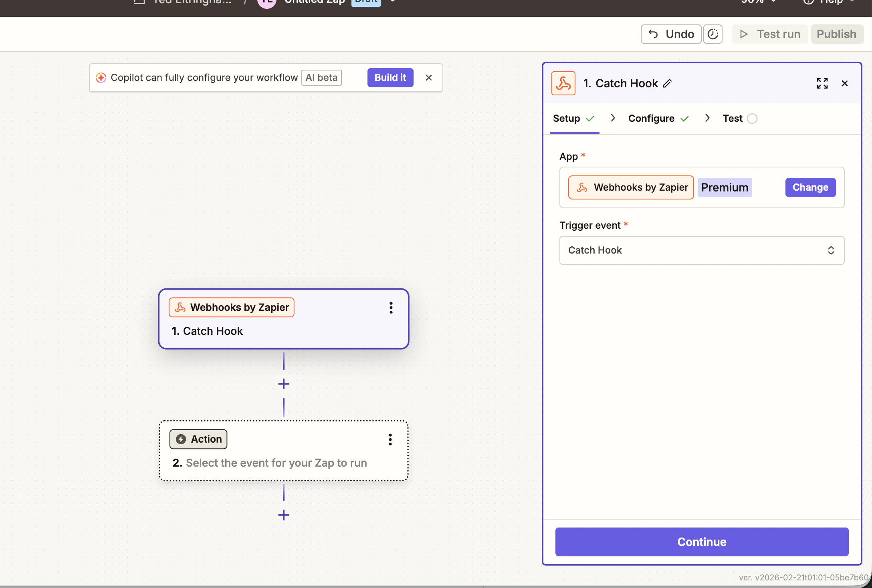This screenshot has height=588, width=872.
Task: Click the Test step status circle
Action: [753, 119]
